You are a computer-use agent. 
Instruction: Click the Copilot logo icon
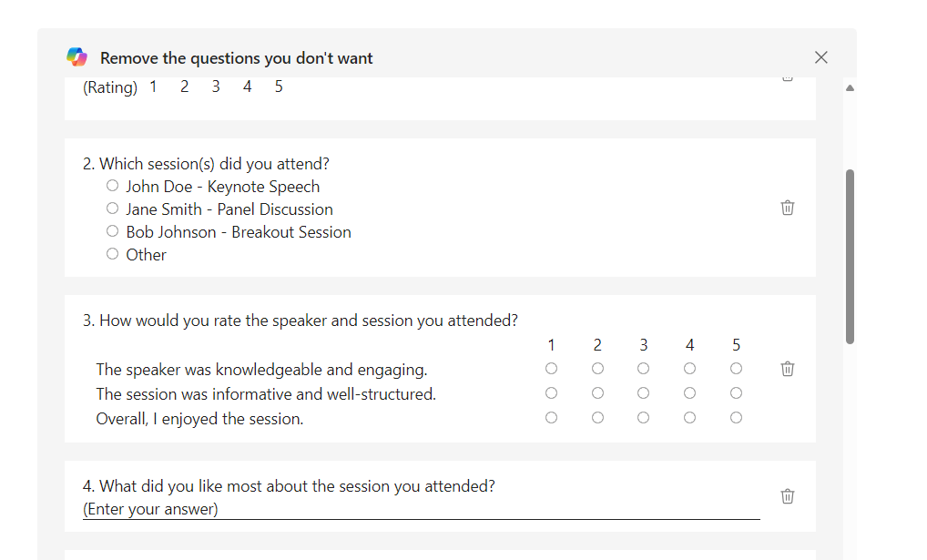pyautogui.click(x=76, y=57)
